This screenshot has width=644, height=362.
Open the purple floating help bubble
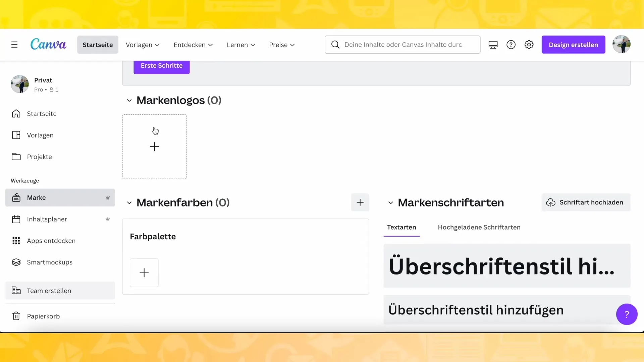[627, 314]
